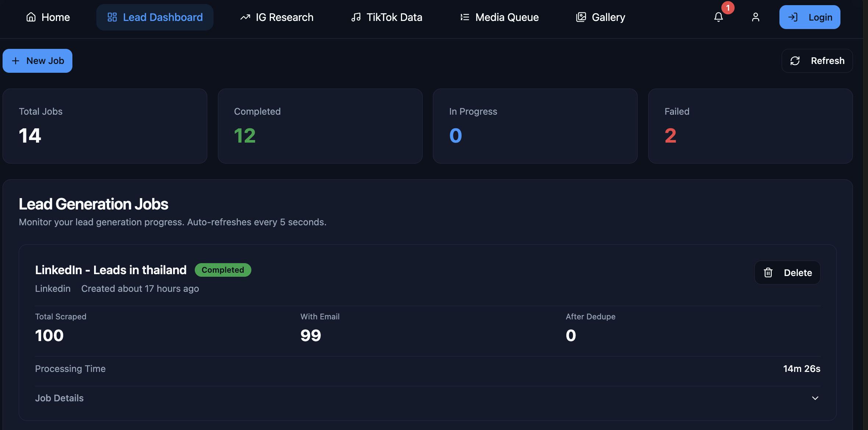This screenshot has height=430, width=868.
Task: Click the New Job button
Action: point(37,61)
